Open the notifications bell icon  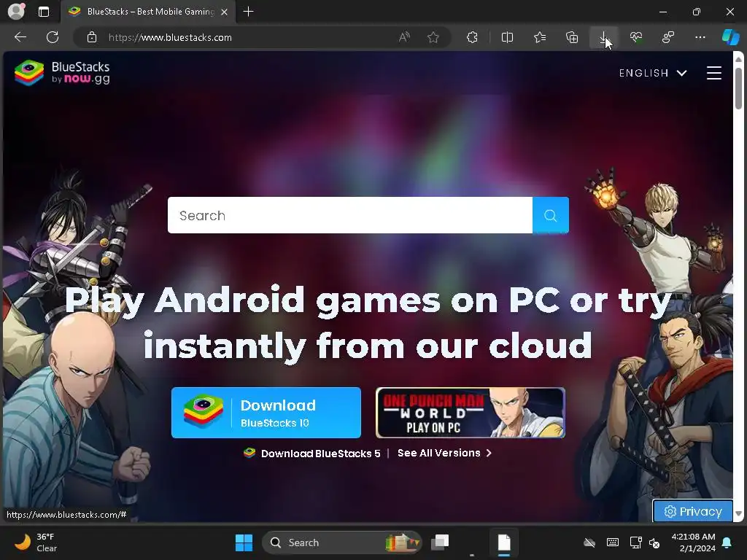727,542
